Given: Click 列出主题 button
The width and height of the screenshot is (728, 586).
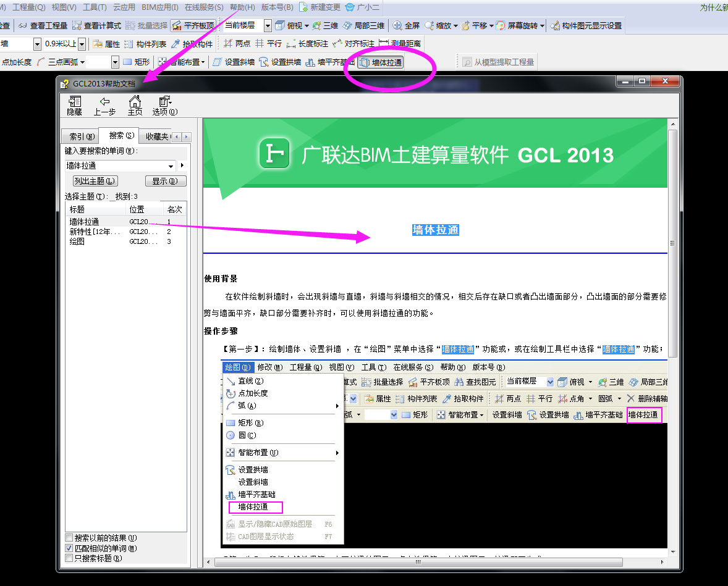Looking at the screenshot, I should point(95,181).
